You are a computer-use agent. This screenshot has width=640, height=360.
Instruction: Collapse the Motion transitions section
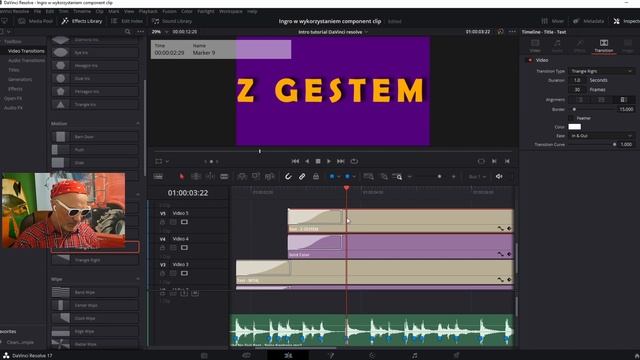point(138,123)
